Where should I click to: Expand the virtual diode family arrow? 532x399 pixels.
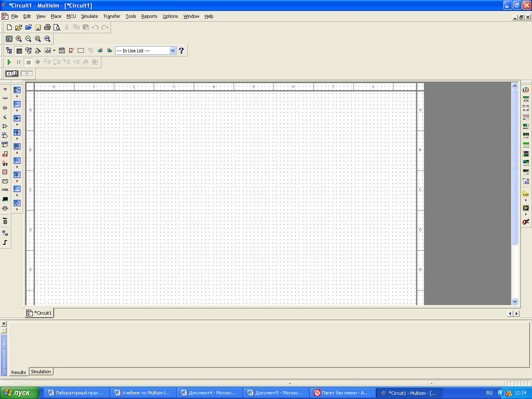(x=17, y=125)
